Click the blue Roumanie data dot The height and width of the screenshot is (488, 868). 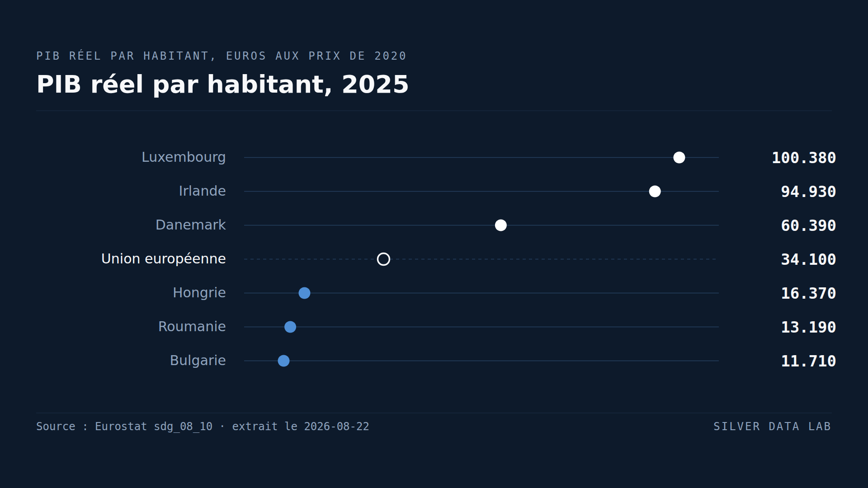(x=290, y=327)
